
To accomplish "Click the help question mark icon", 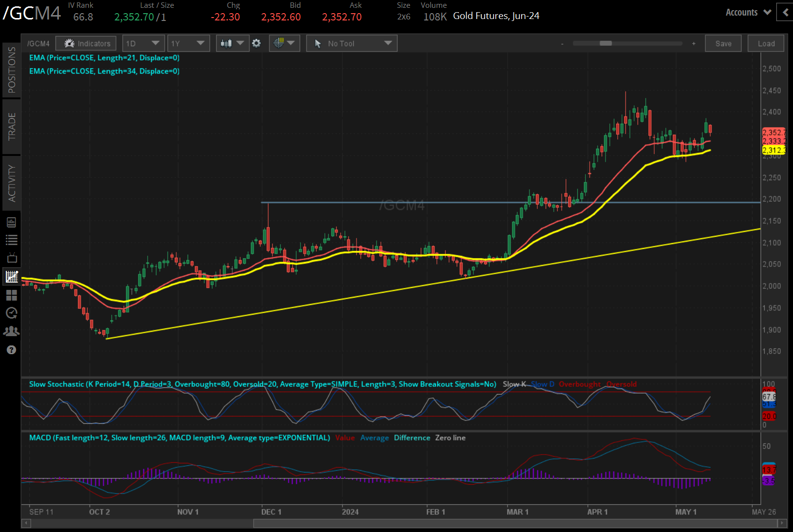I will (11, 350).
